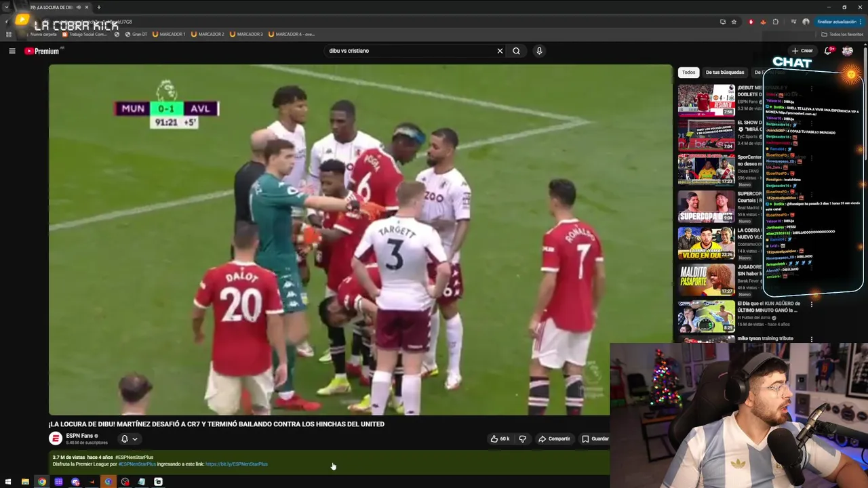Open the 'MALDITO PASAPORTE' 17:27 thumbnail

[706, 279]
